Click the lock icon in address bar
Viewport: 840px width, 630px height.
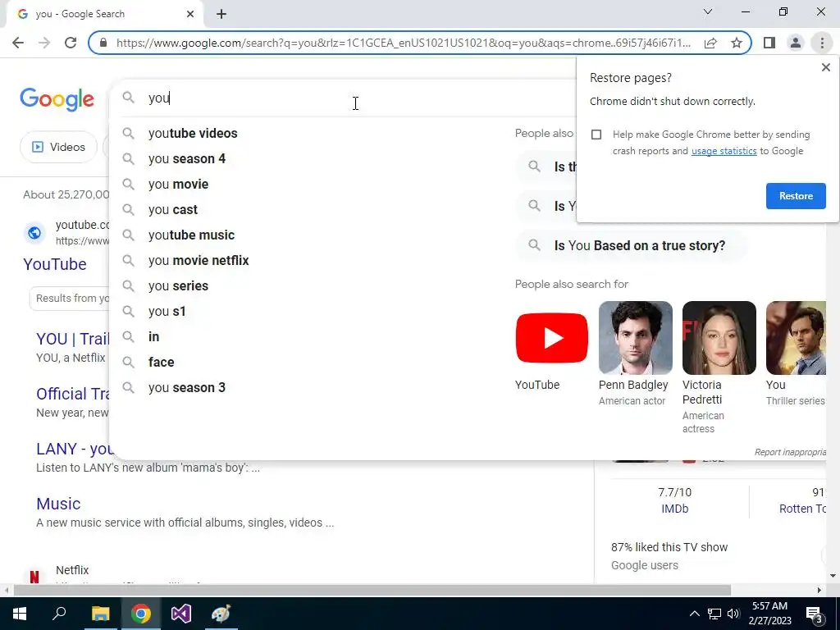click(x=103, y=43)
